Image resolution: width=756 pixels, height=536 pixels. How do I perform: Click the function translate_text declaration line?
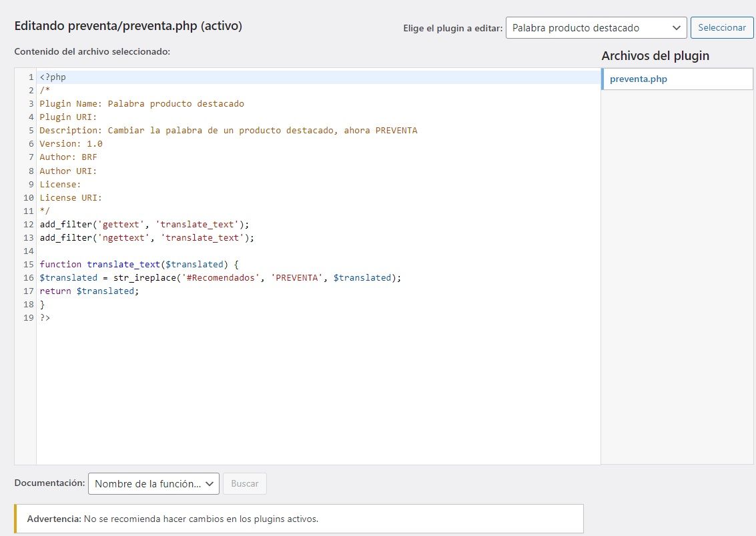coord(139,265)
